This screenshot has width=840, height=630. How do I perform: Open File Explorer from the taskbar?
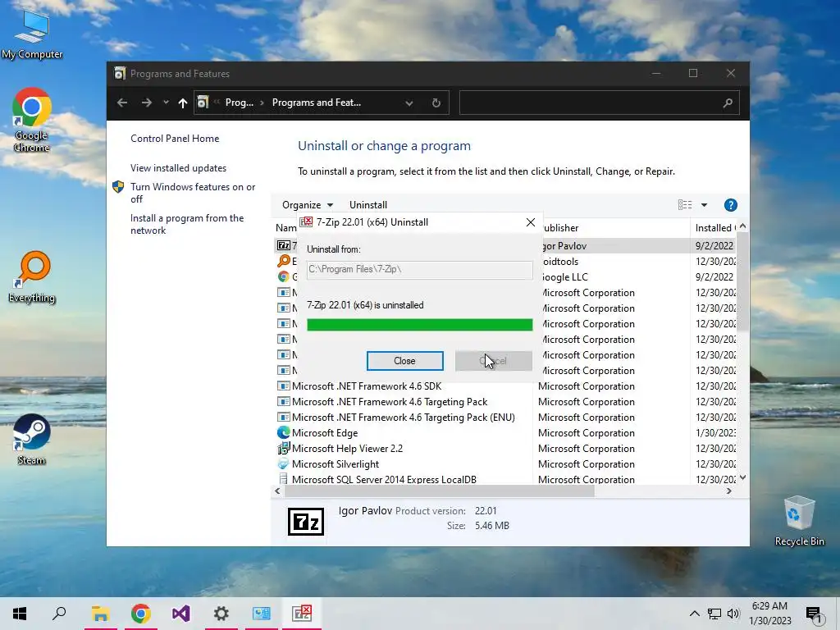tap(100, 614)
